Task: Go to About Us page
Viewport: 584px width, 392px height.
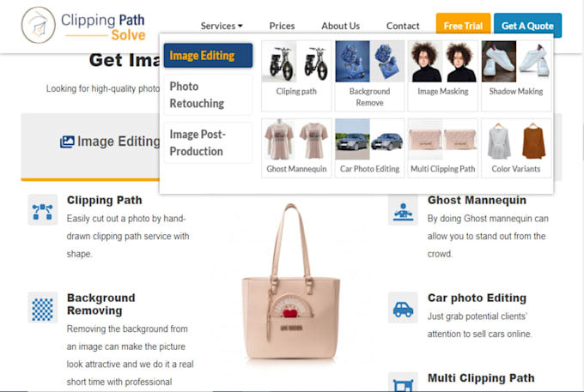Action: 340,26
